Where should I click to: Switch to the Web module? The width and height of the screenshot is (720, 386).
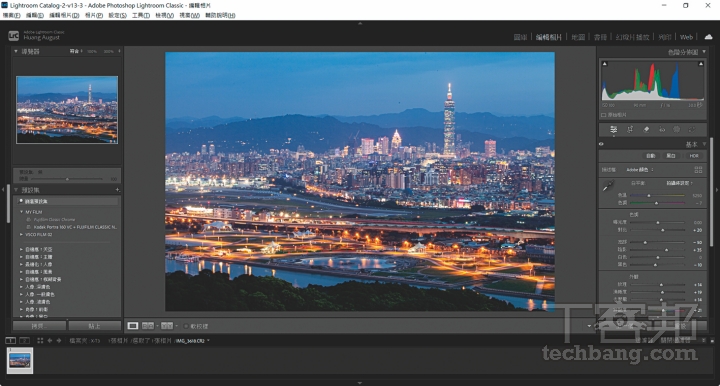coord(686,37)
